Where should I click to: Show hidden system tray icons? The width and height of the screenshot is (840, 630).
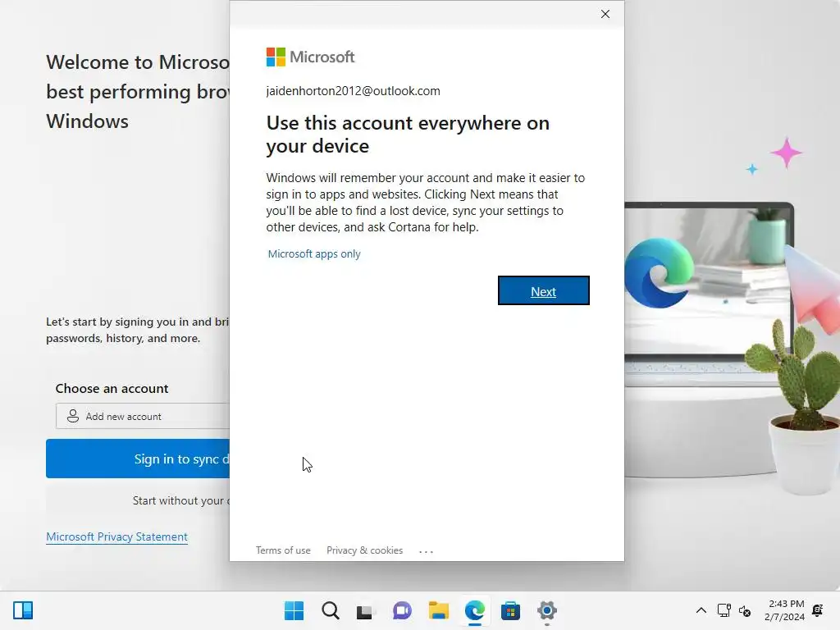(x=701, y=610)
